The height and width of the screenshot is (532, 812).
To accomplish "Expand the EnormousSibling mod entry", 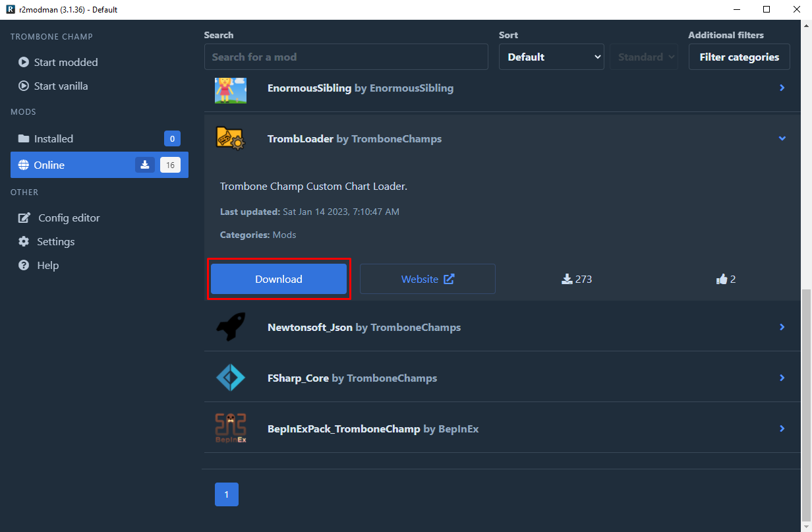I will [x=782, y=88].
